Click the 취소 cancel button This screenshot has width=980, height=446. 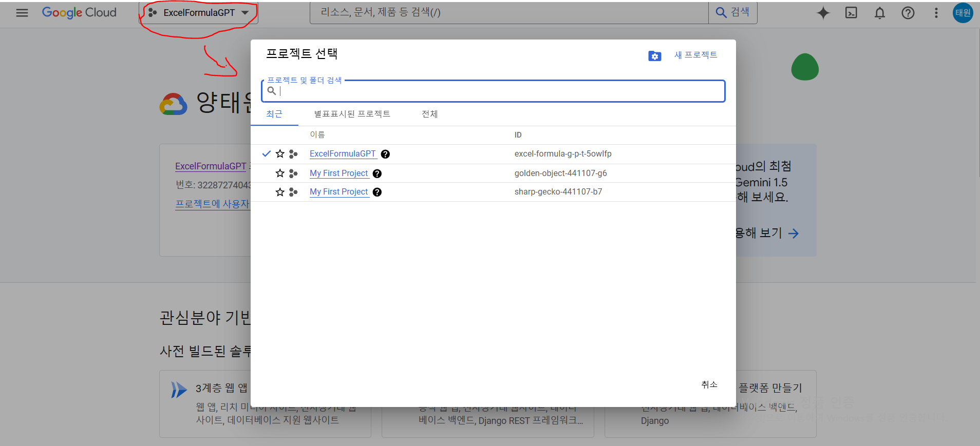(x=709, y=384)
